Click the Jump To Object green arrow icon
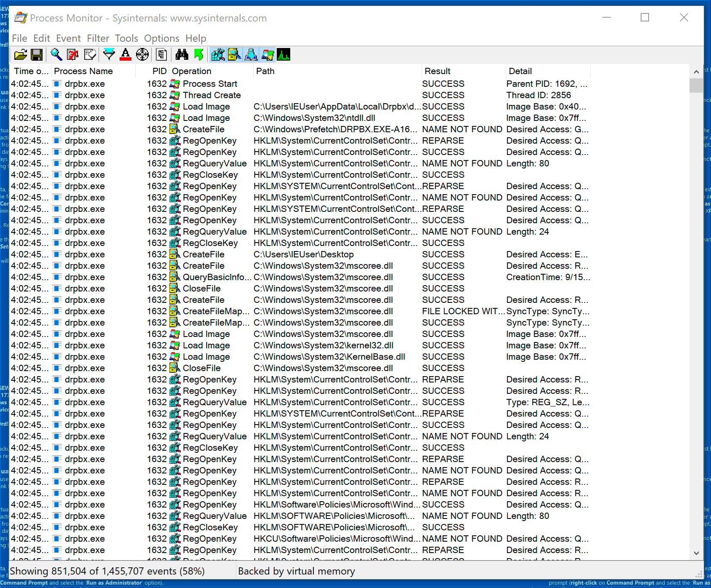Viewport: 711px width, 588px height. point(199,55)
